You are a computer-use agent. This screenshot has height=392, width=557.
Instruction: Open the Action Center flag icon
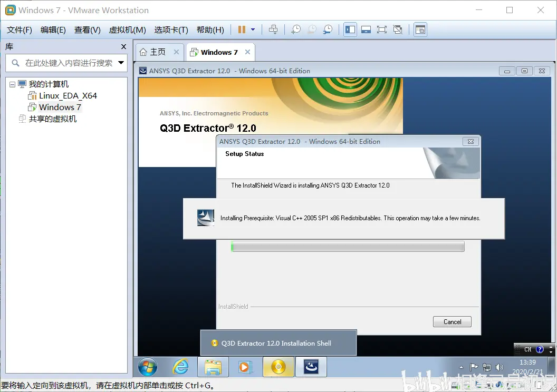(x=474, y=367)
